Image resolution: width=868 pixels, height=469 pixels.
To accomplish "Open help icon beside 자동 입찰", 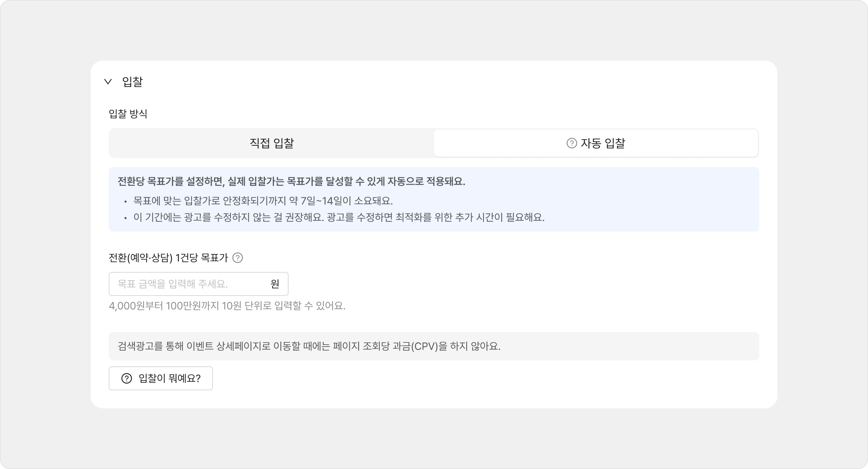I will click(x=572, y=143).
